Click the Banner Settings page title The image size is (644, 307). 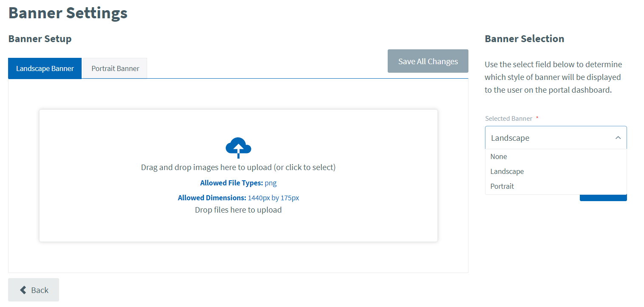coord(68,13)
